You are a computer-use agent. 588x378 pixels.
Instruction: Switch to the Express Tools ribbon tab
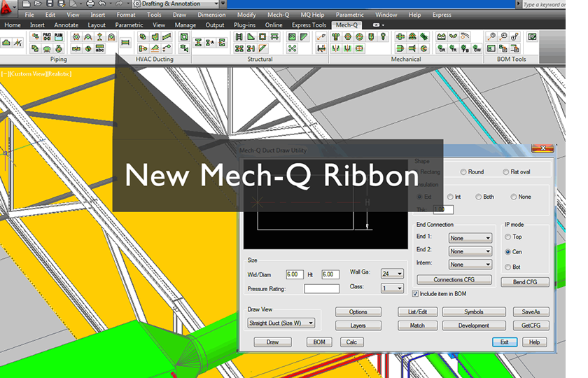(309, 25)
